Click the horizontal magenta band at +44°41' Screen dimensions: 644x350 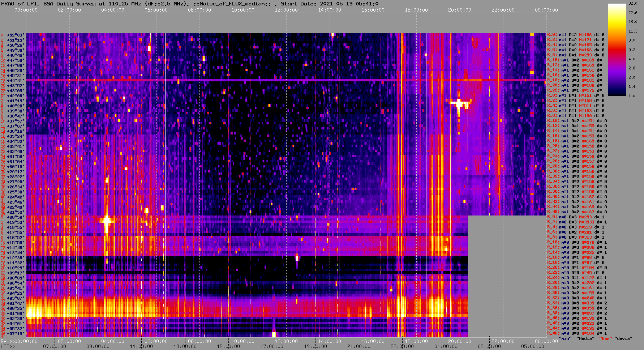coord(286,80)
